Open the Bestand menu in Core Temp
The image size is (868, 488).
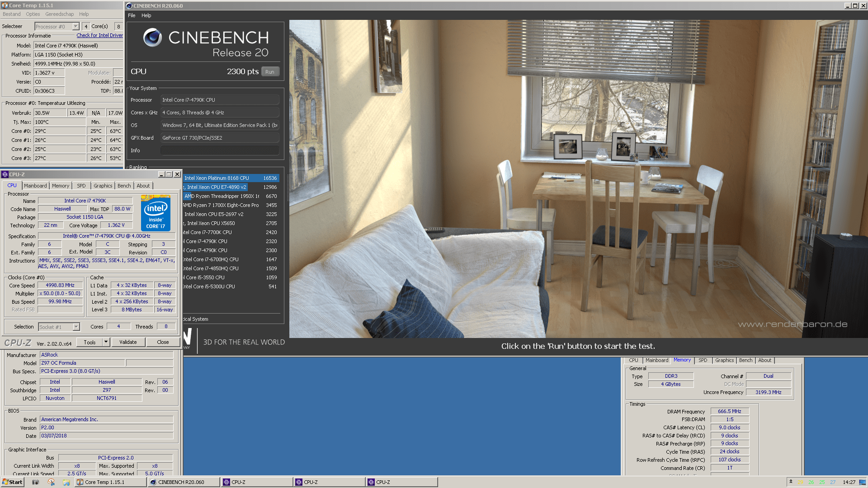coord(12,14)
